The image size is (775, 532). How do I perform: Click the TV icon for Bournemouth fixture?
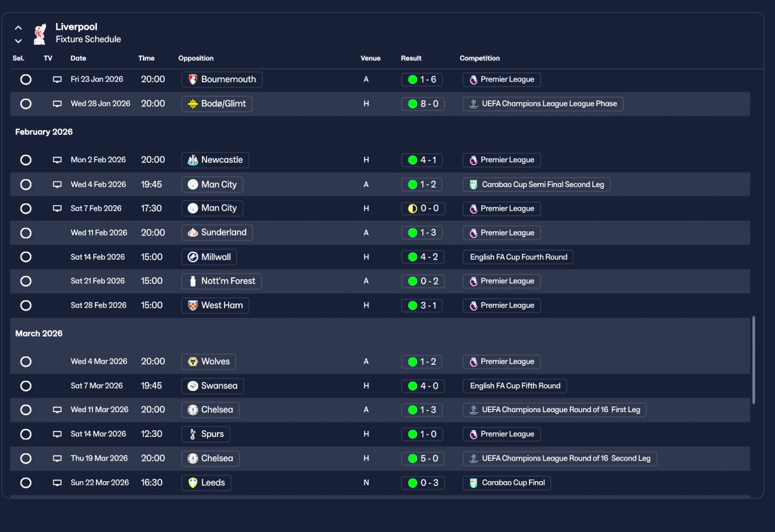pos(58,79)
